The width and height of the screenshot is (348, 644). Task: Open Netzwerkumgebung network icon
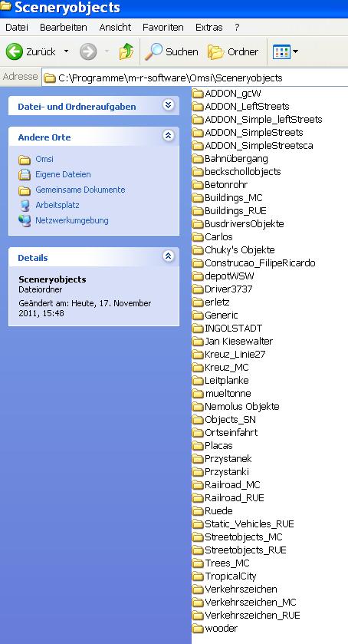25,221
